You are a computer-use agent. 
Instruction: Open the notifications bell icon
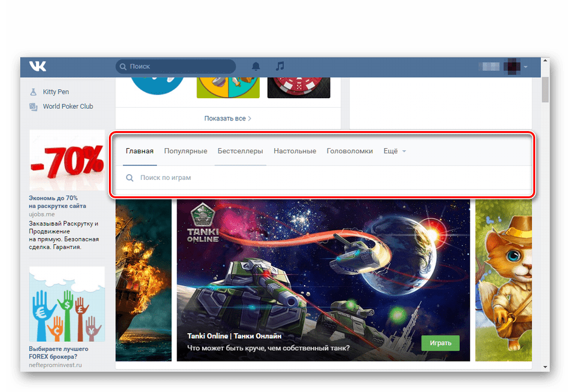(x=256, y=66)
